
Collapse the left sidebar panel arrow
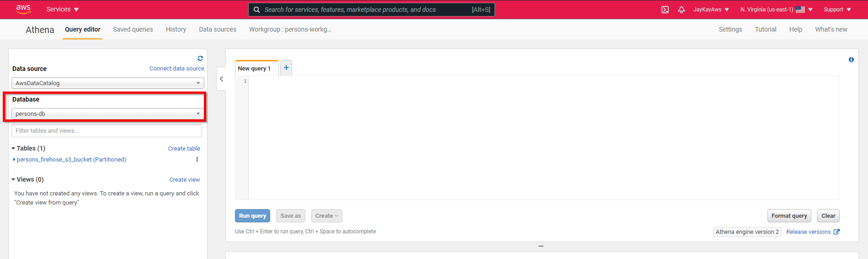pos(221,79)
